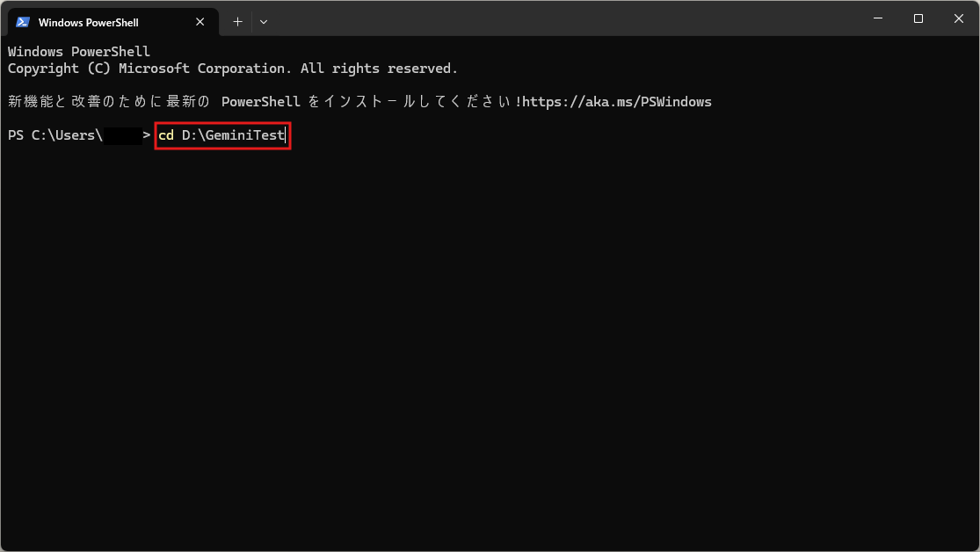Viewport: 980px width, 552px height.
Task: Click the 'PS C:\Users\' prompt text
Action: (x=54, y=135)
